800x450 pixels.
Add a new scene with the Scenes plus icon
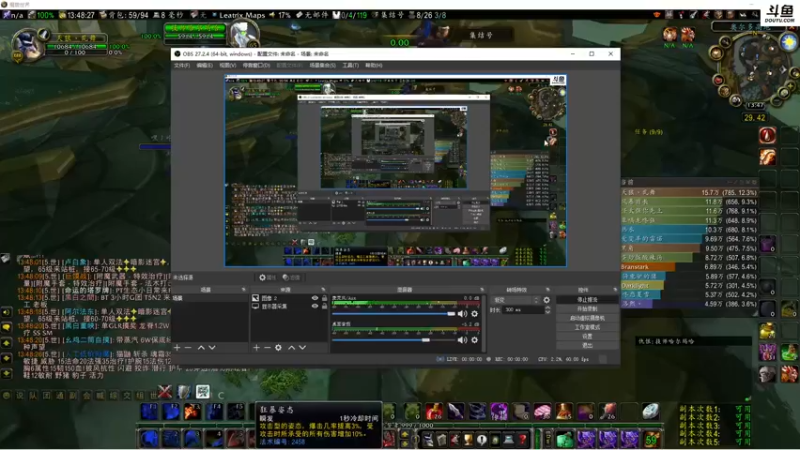click(177, 347)
